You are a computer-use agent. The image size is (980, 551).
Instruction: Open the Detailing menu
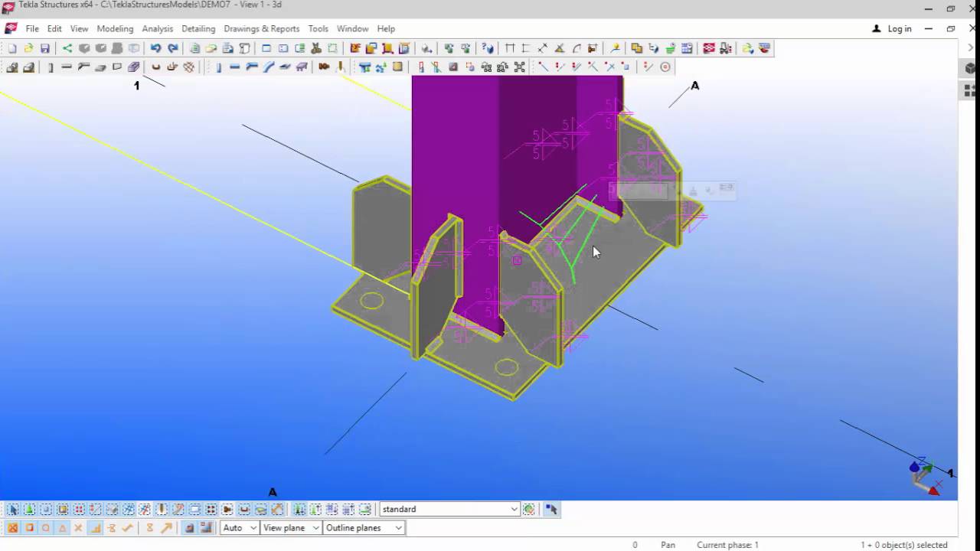click(x=198, y=29)
